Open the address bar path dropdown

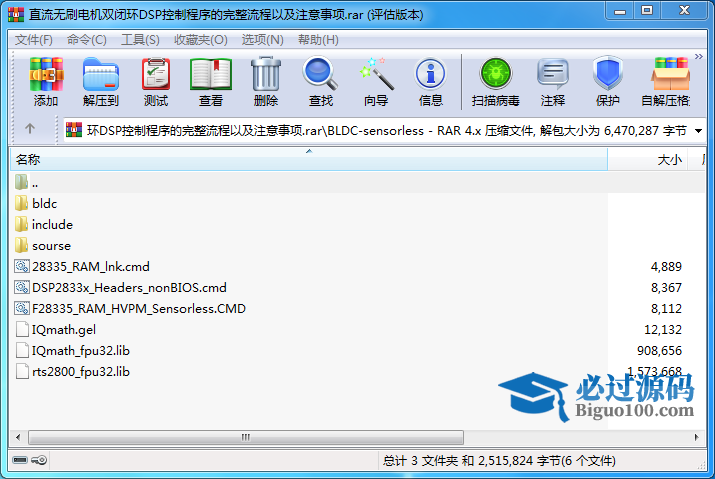click(x=698, y=131)
